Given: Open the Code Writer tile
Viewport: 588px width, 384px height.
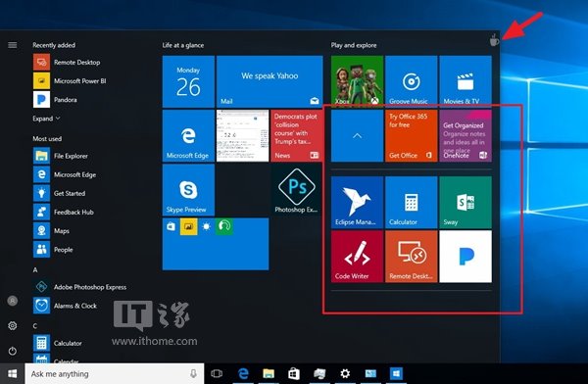Looking at the screenshot, I should (x=357, y=256).
